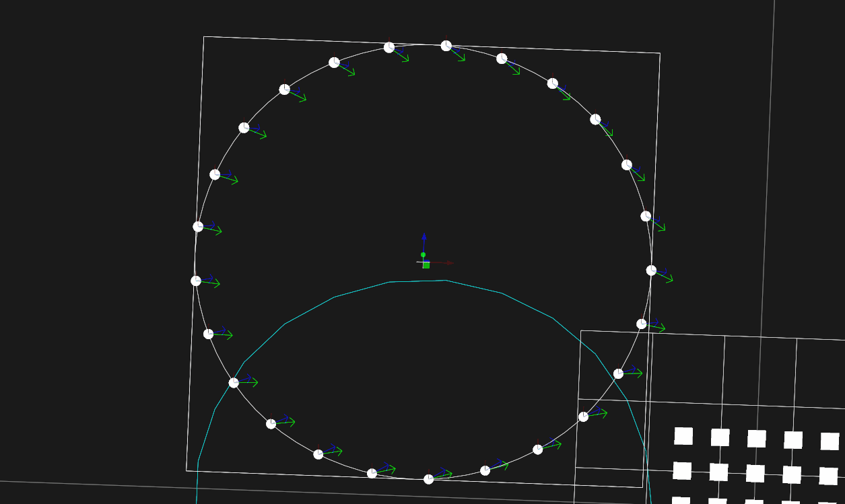This screenshot has width=845, height=504.
Task: Click the bottom-left corner of the large rectangle
Action: pyautogui.click(x=187, y=470)
